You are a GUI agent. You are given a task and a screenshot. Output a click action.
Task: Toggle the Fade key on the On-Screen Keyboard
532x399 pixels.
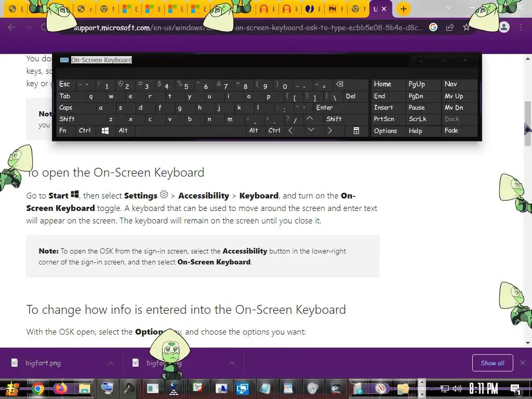click(x=459, y=130)
